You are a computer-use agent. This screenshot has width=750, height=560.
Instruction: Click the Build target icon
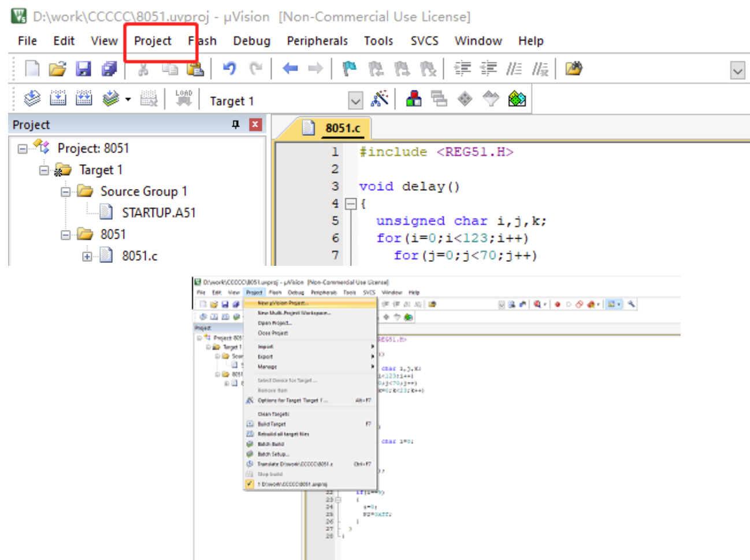(58, 99)
